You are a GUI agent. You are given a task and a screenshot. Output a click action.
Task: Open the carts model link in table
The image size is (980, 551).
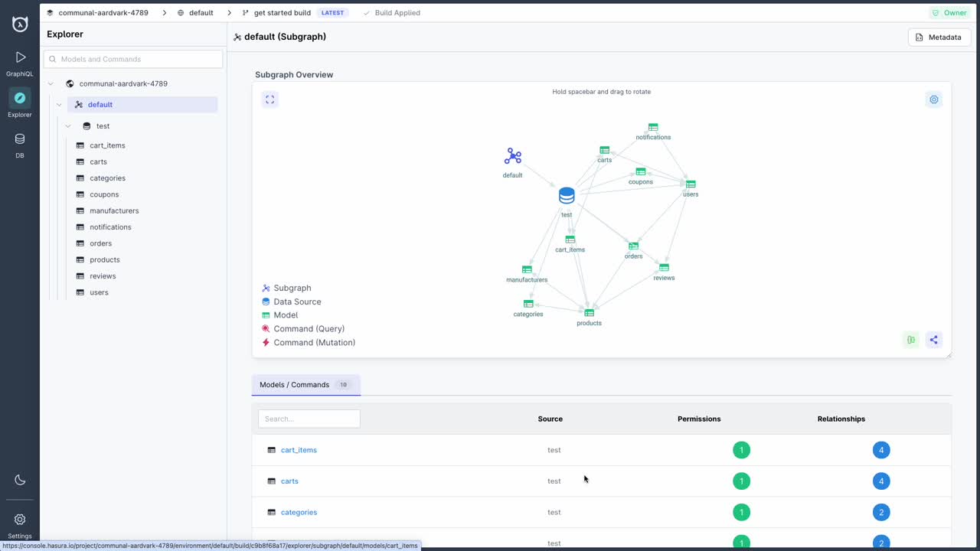pyautogui.click(x=289, y=481)
